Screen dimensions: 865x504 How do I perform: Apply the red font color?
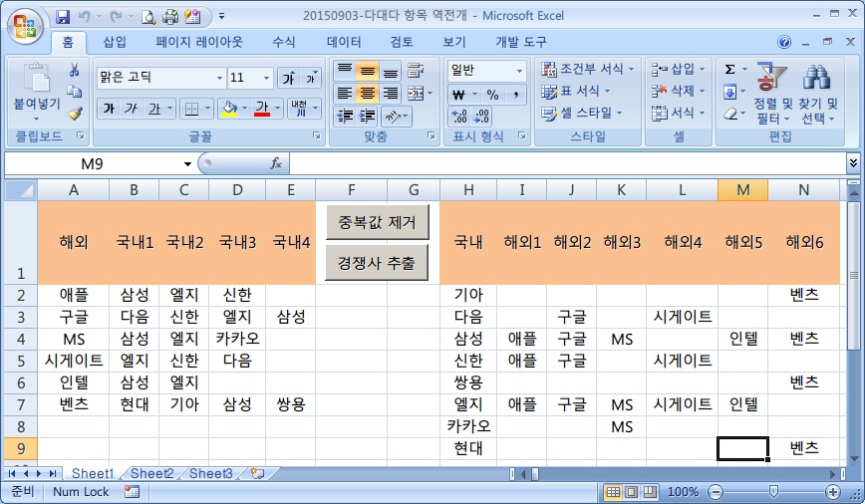(x=262, y=109)
